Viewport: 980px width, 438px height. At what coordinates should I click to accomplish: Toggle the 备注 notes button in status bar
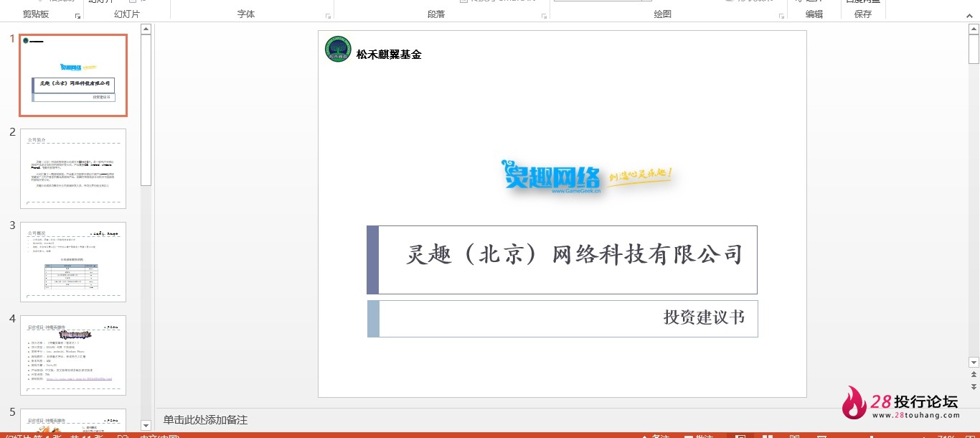pyautogui.click(x=654, y=435)
